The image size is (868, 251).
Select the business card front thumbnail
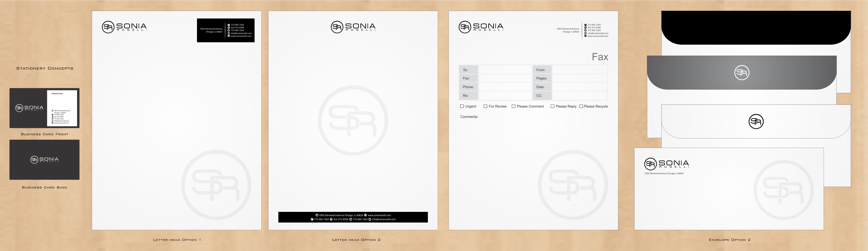tap(44, 108)
